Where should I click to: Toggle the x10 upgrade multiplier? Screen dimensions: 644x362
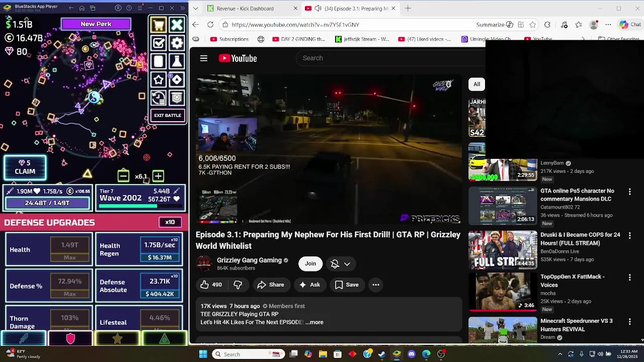point(170,222)
